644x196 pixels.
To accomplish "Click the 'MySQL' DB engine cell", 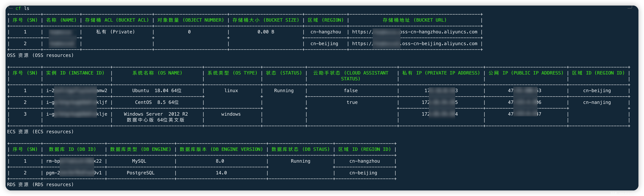I will click(139, 161).
